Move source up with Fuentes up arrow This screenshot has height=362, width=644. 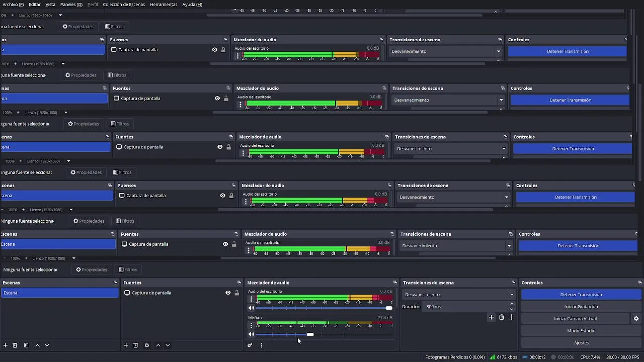pyautogui.click(x=158, y=345)
